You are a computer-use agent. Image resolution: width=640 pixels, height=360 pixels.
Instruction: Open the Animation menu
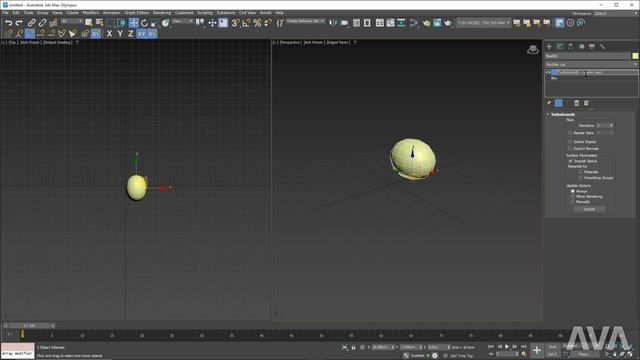coord(111,13)
